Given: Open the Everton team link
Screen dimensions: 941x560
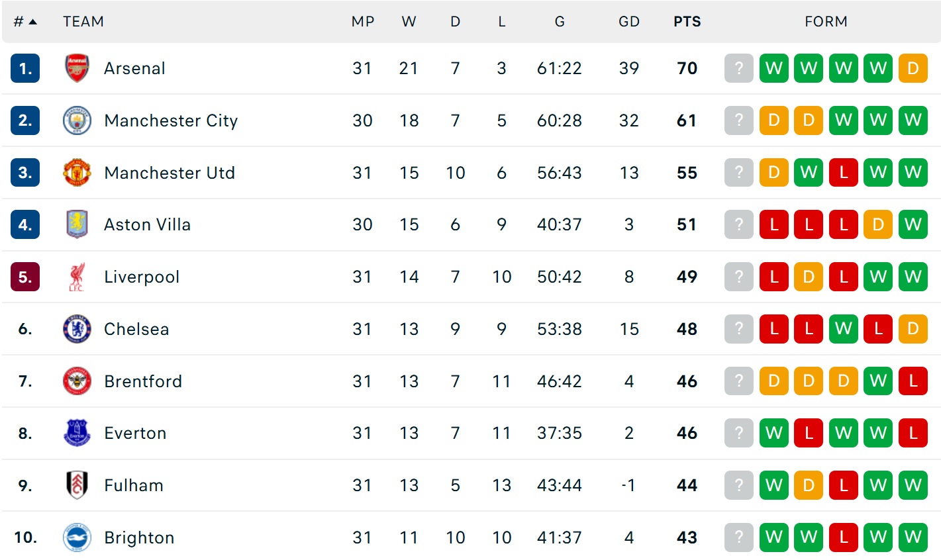Looking at the screenshot, I should (135, 434).
